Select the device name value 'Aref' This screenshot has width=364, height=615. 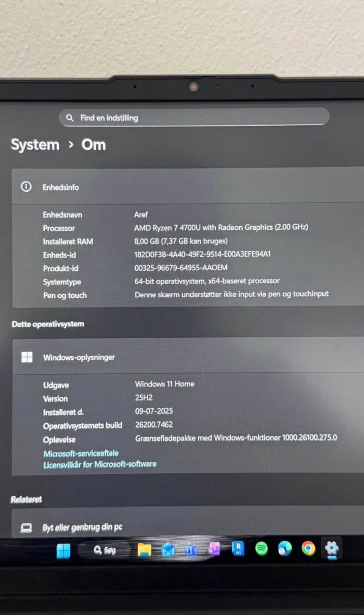pyautogui.click(x=141, y=214)
